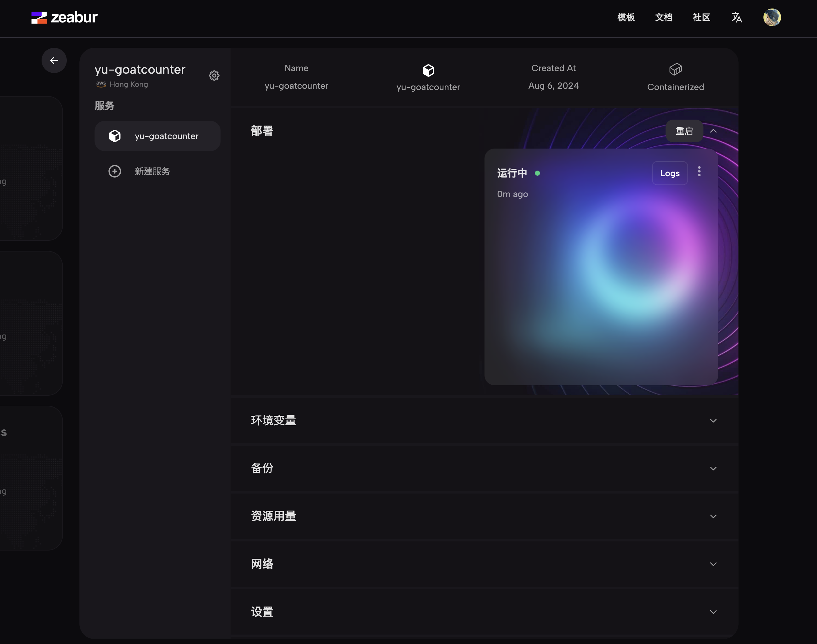
Task: Click the Name value yu-goatcounter
Action: tap(296, 86)
